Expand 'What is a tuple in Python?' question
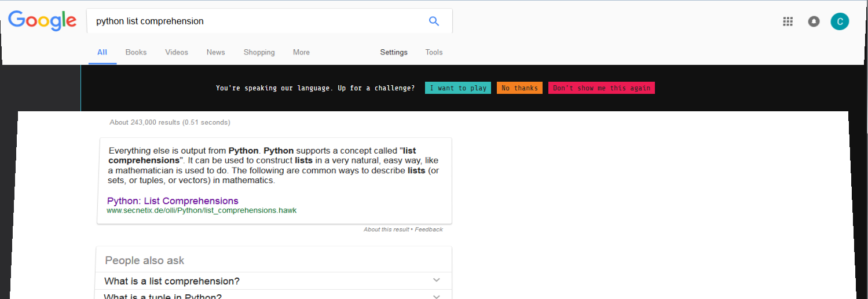 click(x=273, y=295)
